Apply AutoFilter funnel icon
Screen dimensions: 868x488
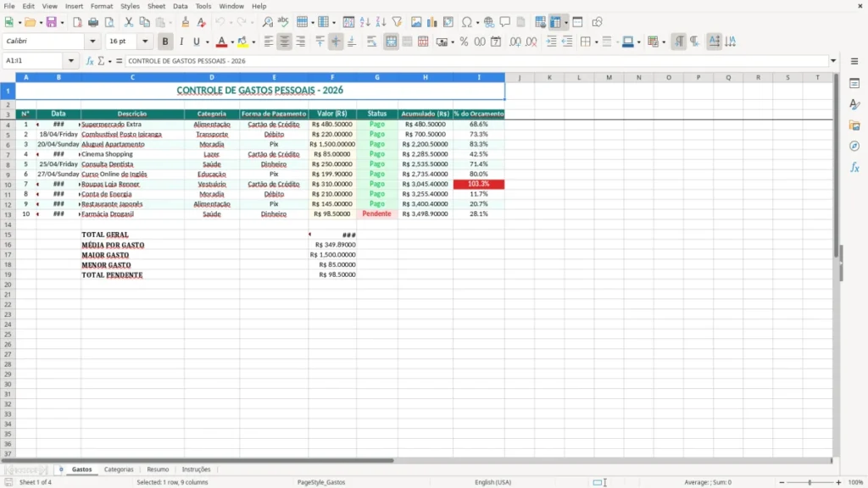[397, 22]
